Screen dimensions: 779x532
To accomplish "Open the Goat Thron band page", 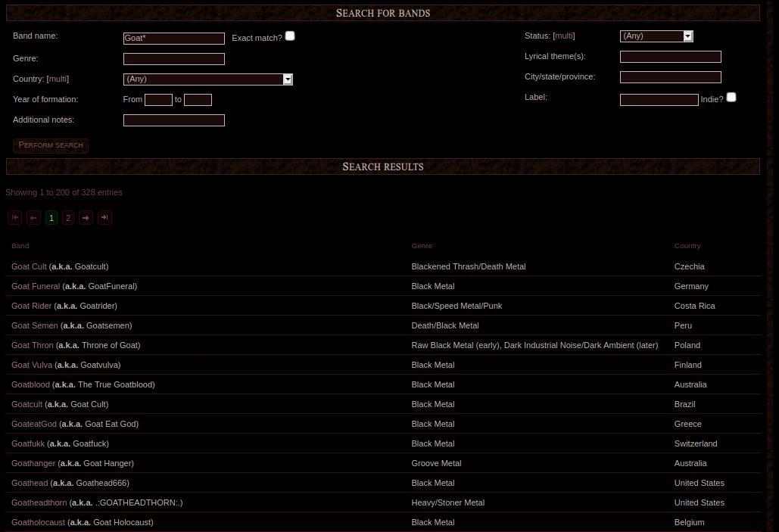I will click(x=33, y=345).
